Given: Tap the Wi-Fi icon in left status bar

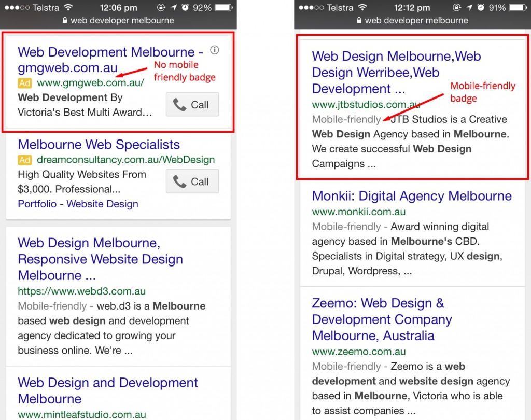Looking at the screenshot, I should pyautogui.click(x=68, y=8).
